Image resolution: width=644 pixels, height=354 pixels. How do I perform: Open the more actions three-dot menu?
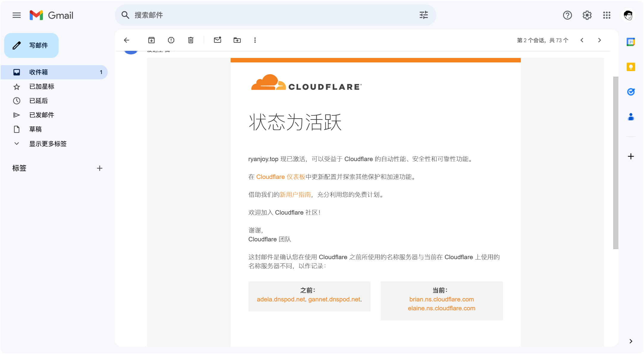coord(255,40)
